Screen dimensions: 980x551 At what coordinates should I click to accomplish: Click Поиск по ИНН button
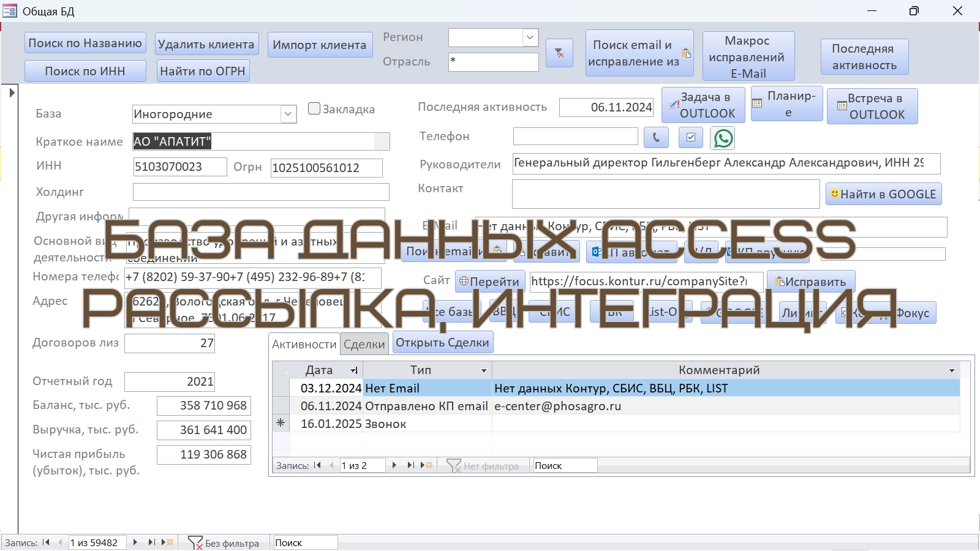pyautogui.click(x=85, y=71)
